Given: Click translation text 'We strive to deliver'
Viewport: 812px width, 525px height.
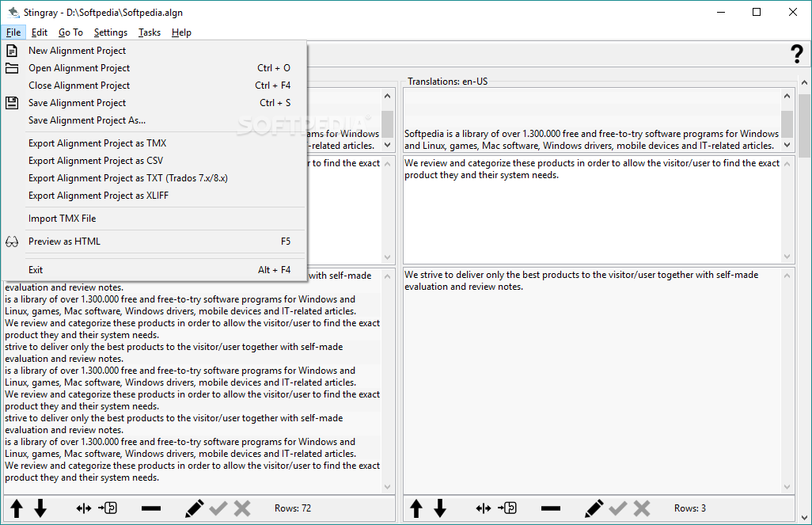Looking at the screenshot, I should pos(581,280).
